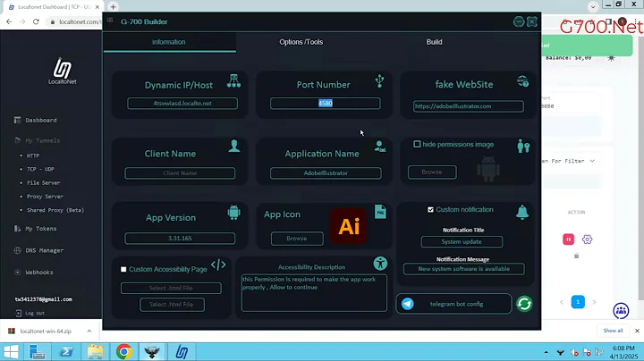
Task: Enable the Custom Accessibility Page checkbox
Action: tap(123, 269)
